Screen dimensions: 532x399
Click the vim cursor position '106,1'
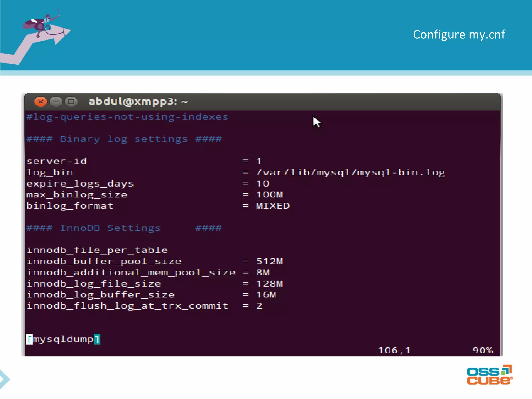click(394, 350)
